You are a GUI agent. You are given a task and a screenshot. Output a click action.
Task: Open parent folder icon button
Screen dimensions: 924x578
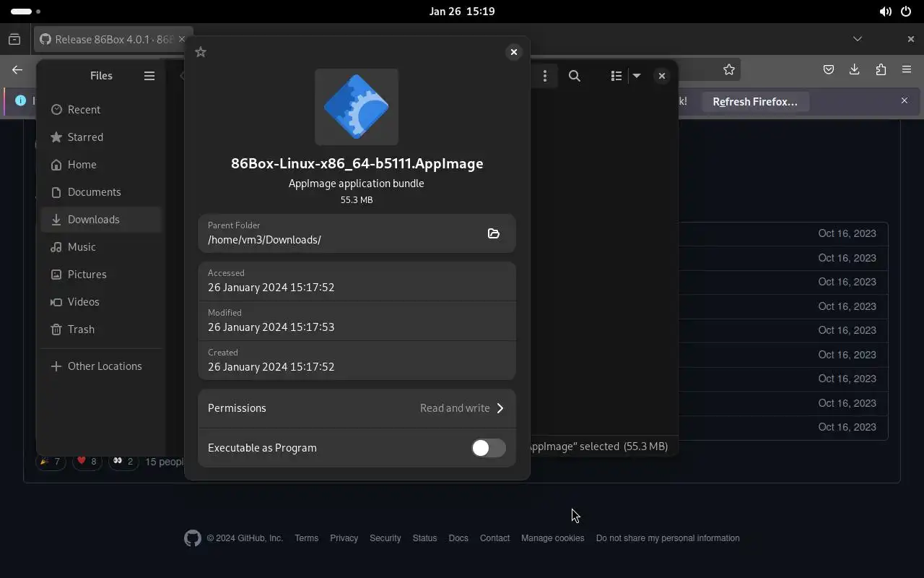494,233
